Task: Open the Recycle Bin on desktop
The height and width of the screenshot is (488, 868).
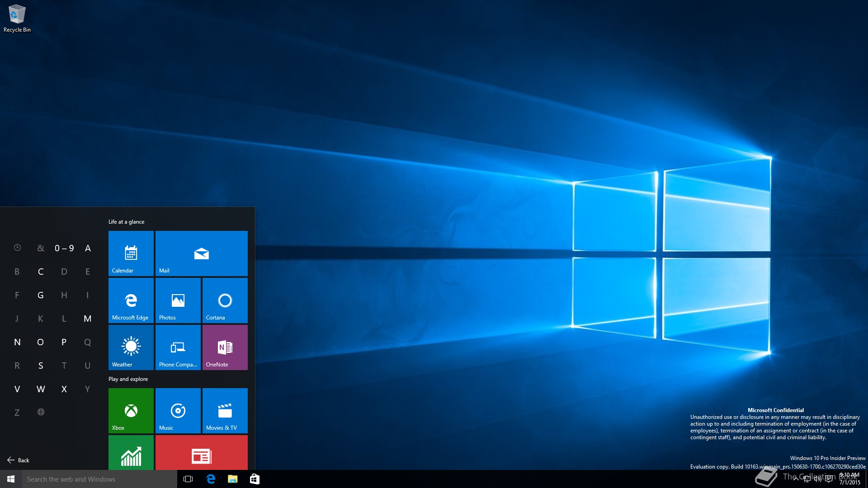Action: (x=17, y=19)
